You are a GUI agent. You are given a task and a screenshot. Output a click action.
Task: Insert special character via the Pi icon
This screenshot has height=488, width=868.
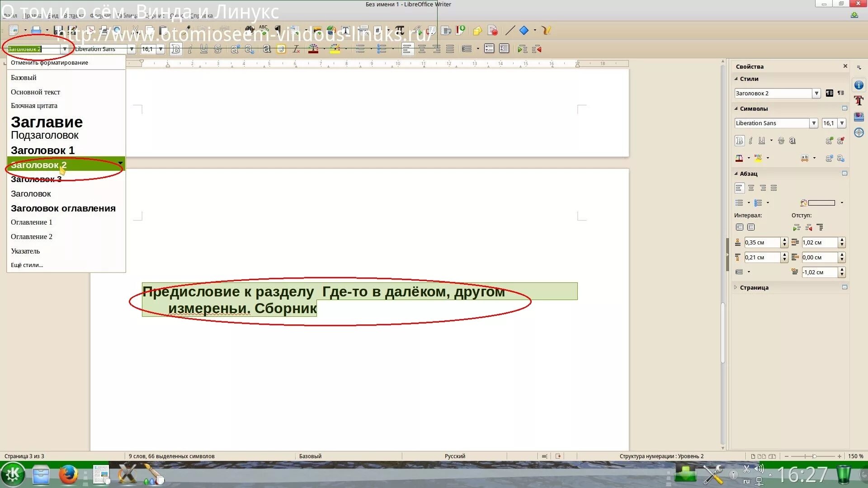(400, 30)
